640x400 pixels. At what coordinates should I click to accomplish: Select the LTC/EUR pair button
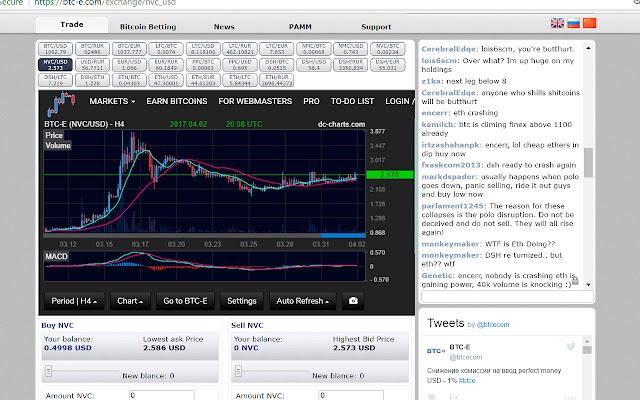[x=277, y=49]
